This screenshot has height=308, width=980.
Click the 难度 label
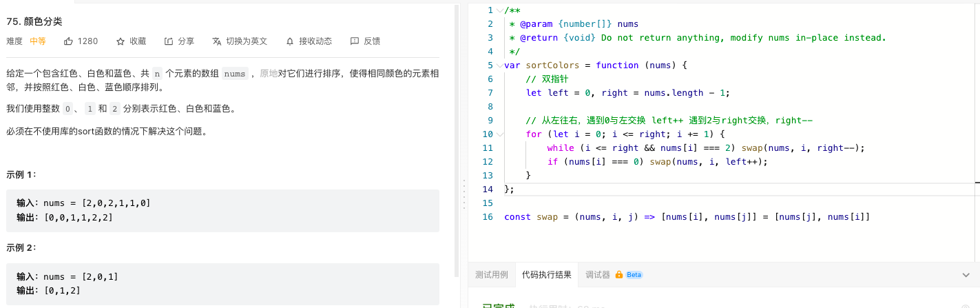(x=14, y=41)
